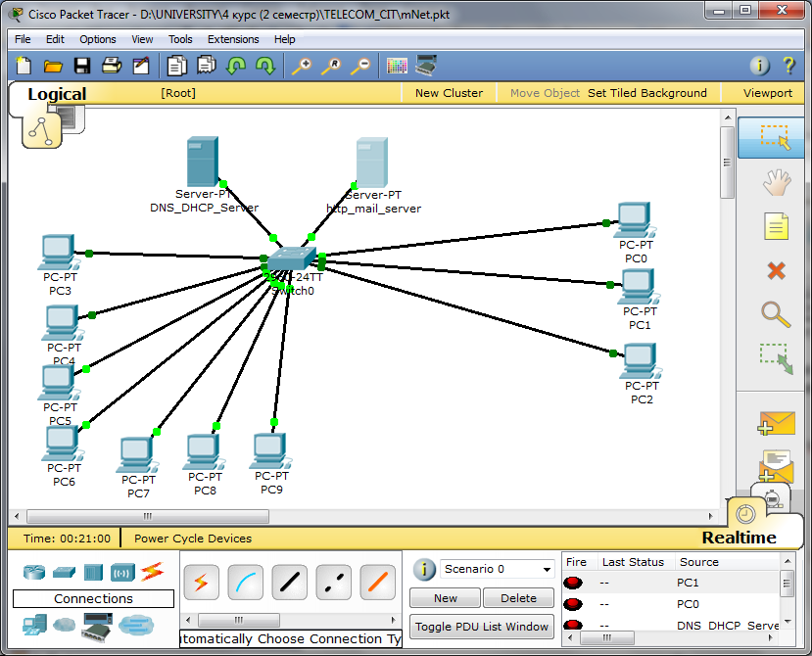Screen dimensions: 812x656
Task: Open the Help menu
Action: click(284, 39)
